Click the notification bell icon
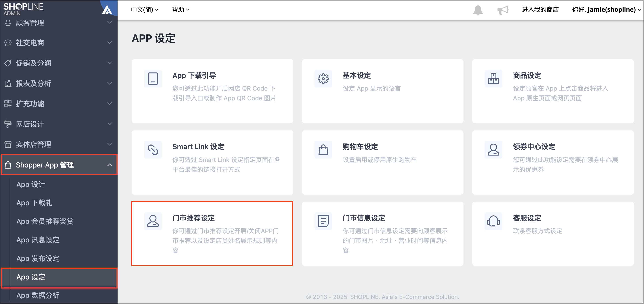 click(478, 10)
